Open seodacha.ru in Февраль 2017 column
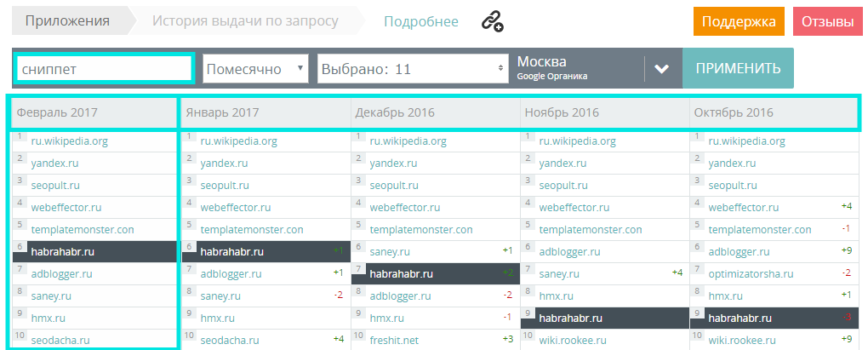The image size is (868, 350). 60,341
